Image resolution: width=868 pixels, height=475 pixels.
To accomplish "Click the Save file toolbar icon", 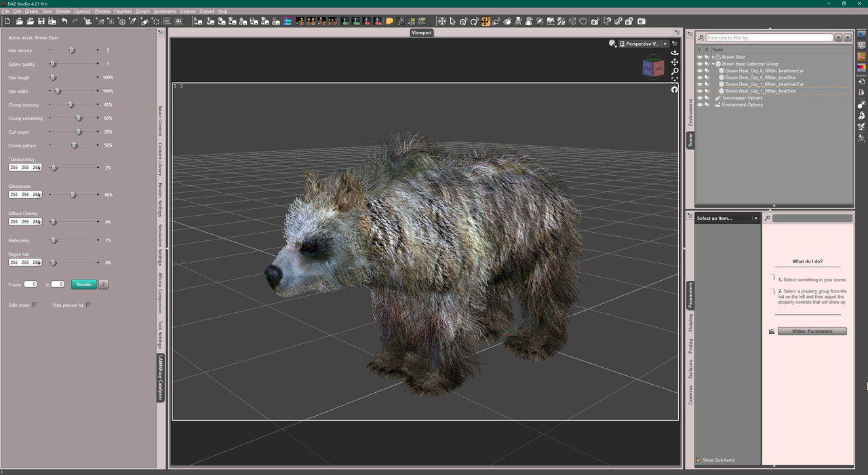I will pos(41,22).
